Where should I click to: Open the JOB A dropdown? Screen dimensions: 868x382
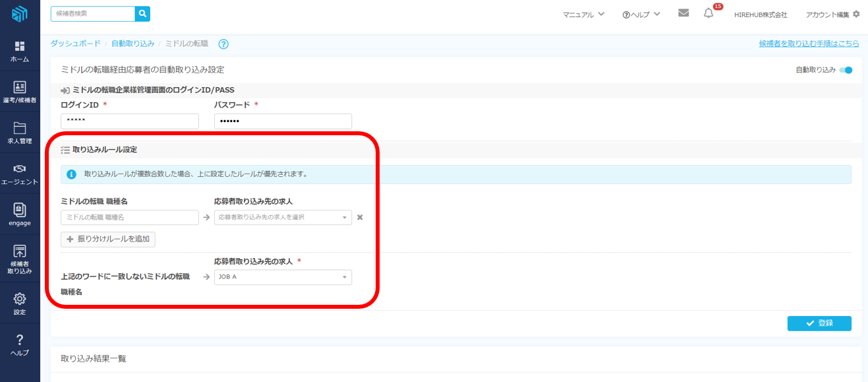click(283, 277)
